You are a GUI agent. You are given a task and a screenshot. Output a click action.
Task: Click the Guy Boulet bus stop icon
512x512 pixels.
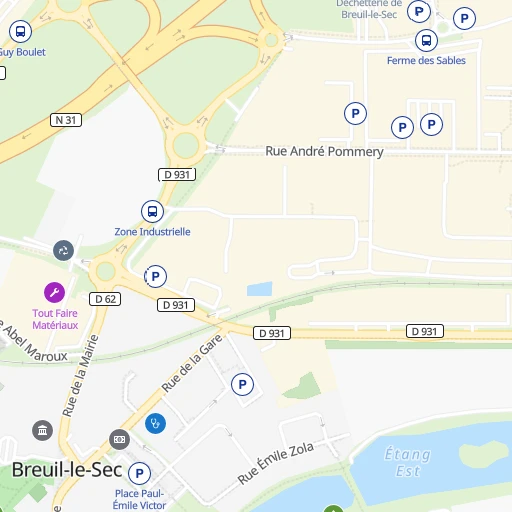tap(20, 32)
